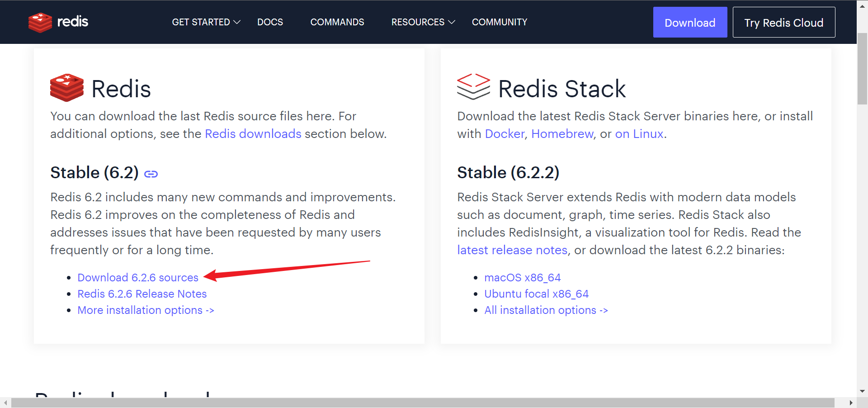Open Redis 6.2.6 Release Notes

142,294
